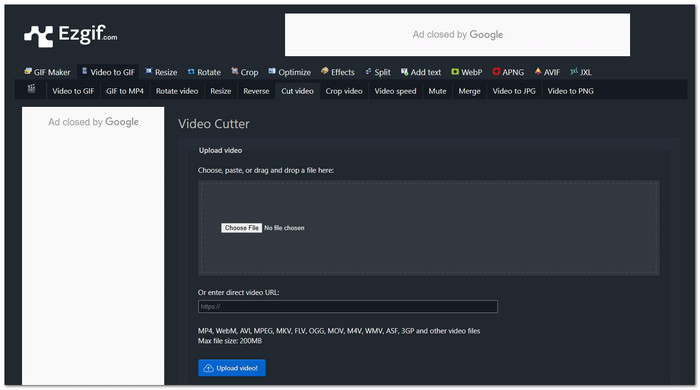Click the Upload video section label
Image resolution: width=700 pixels, height=390 pixels.
(221, 150)
